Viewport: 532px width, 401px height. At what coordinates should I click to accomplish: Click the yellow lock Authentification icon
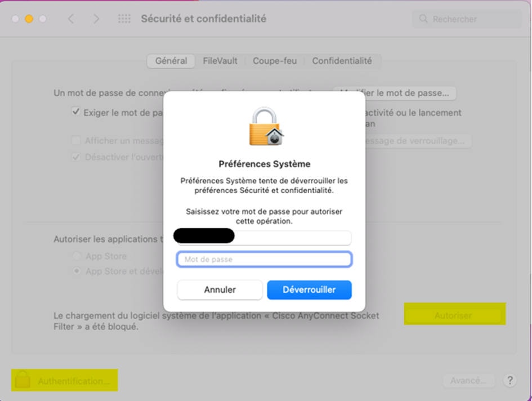(x=23, y=379)
